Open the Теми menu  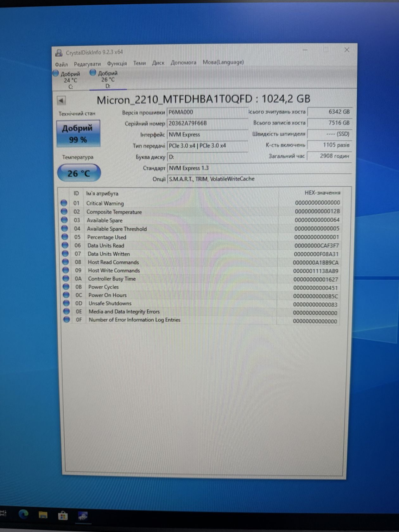tap(140, 63)
